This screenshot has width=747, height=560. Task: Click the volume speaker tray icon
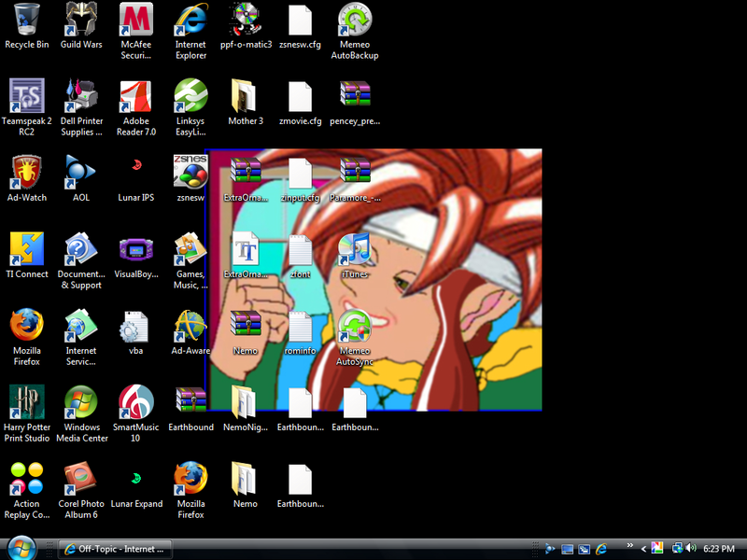click(x=689, y=548)
